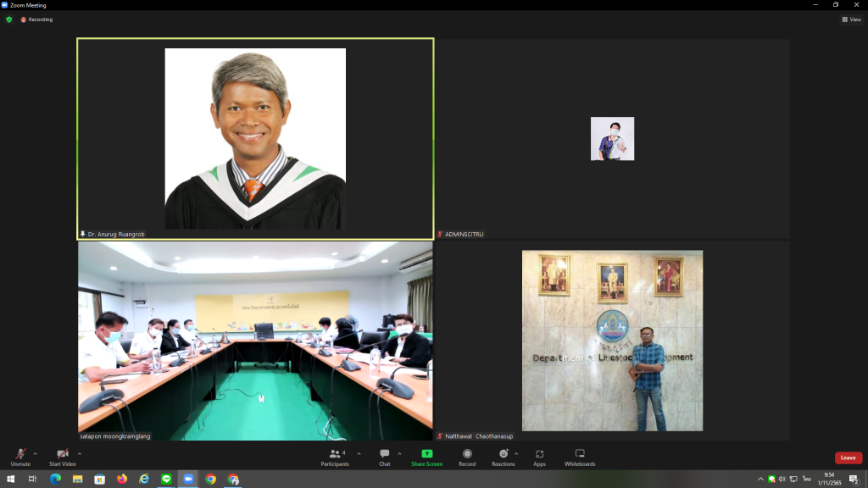Open the Apps panel
The image size is (868, 488).
pyautogui.click(x=539, y=457)
